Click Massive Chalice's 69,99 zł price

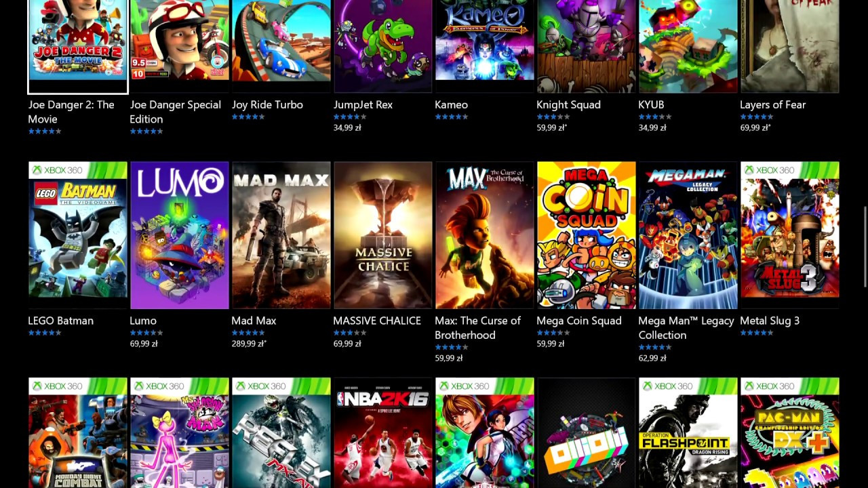347,344
